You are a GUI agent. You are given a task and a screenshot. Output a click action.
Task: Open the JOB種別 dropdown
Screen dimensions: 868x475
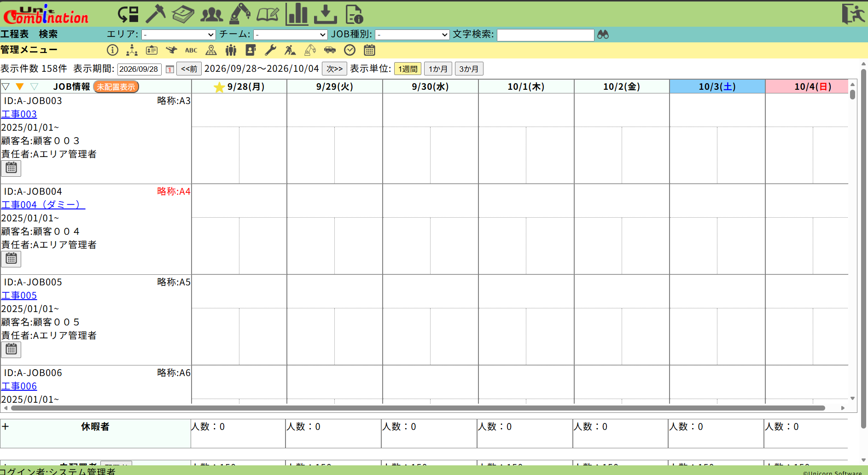pos(412,35)
